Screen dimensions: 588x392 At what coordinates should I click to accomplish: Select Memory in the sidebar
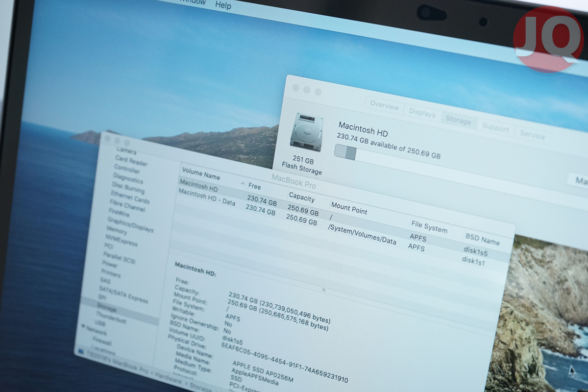(x=117, y=230)
